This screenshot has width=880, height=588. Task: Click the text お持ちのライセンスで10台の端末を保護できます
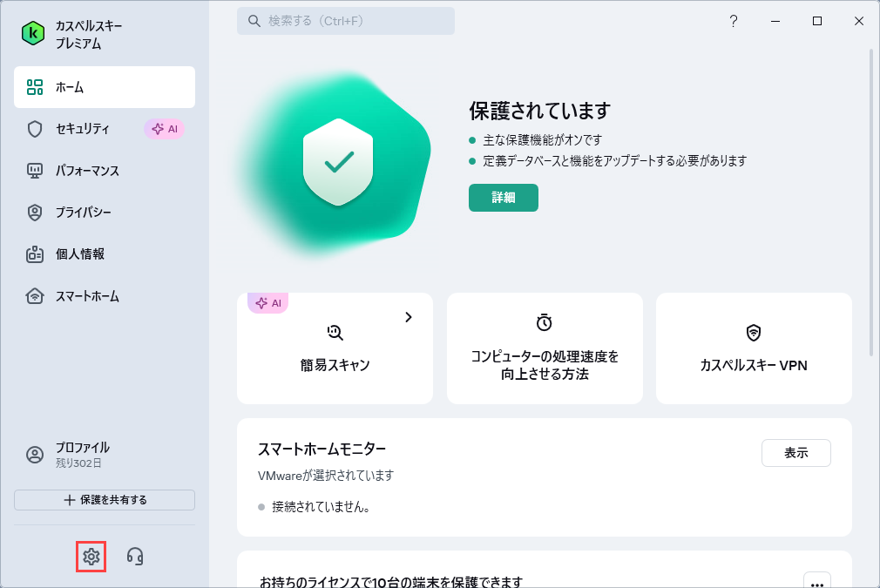pyautogui.click(x=391, y=582)
